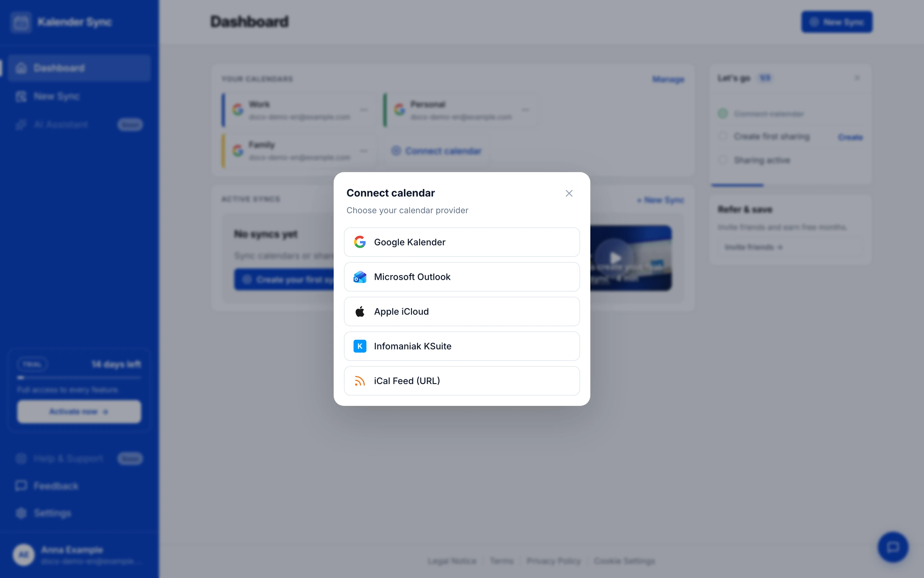Click the Apple logo icon
924x578 pixels.
pyautogui.click(x=360, y=311)
